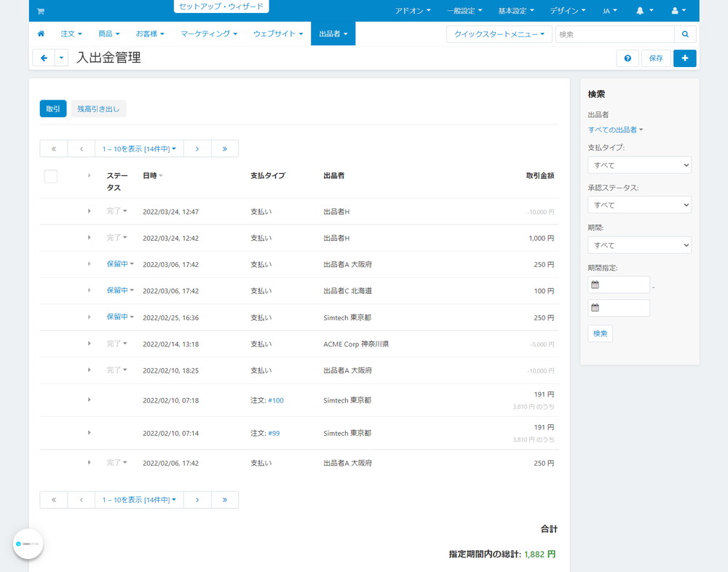Click the start date calendar field
The width and height of the screenshot is (728, 572).
click(618, 285)
